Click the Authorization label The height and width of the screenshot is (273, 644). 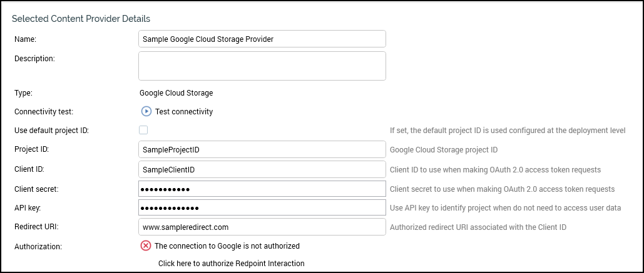coord(38,246)
